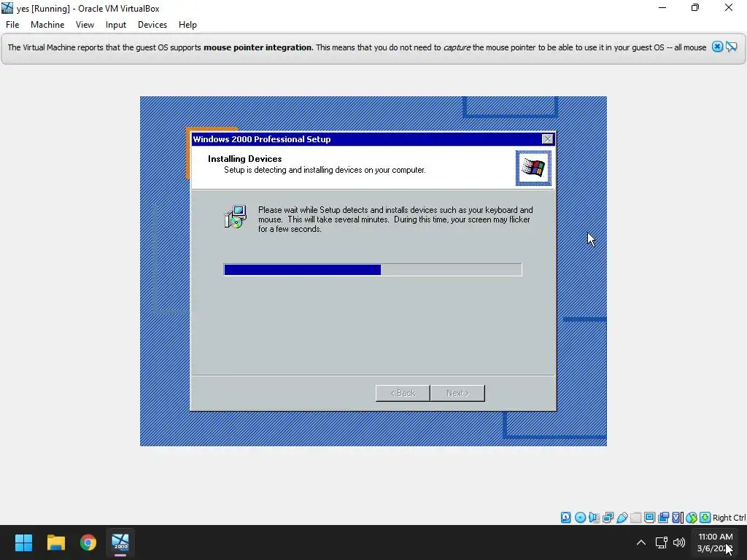Click the display status icon in VirtualBox
Viewport: 747px width, 560px height.
point(649,518)
